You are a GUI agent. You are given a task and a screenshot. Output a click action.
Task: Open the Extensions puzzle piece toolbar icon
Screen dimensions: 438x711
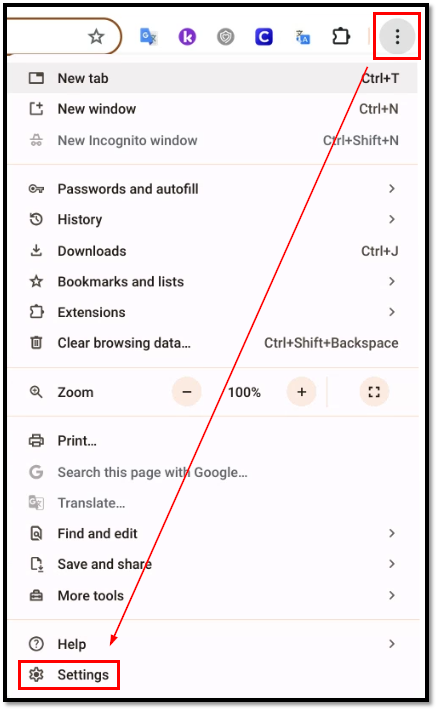click(x=341, y=36)
